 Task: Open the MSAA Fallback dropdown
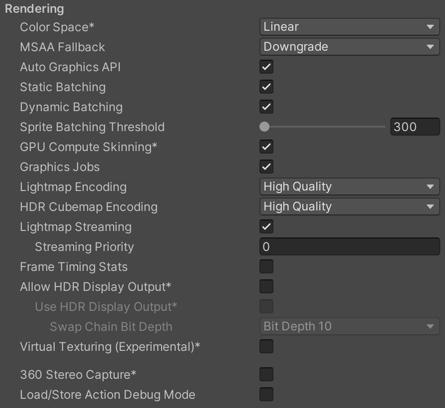tap(349, 47)
